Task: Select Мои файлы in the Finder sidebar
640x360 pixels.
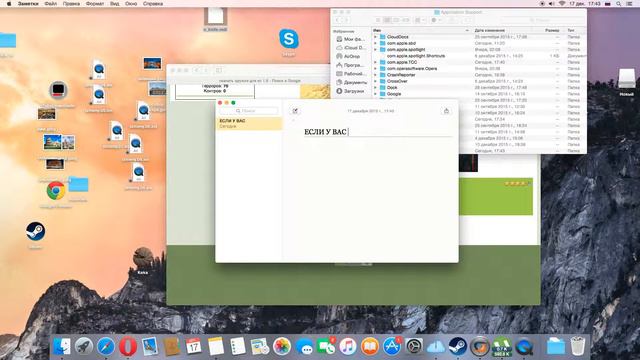Action: pyautogui.click(x=350, y=39)
